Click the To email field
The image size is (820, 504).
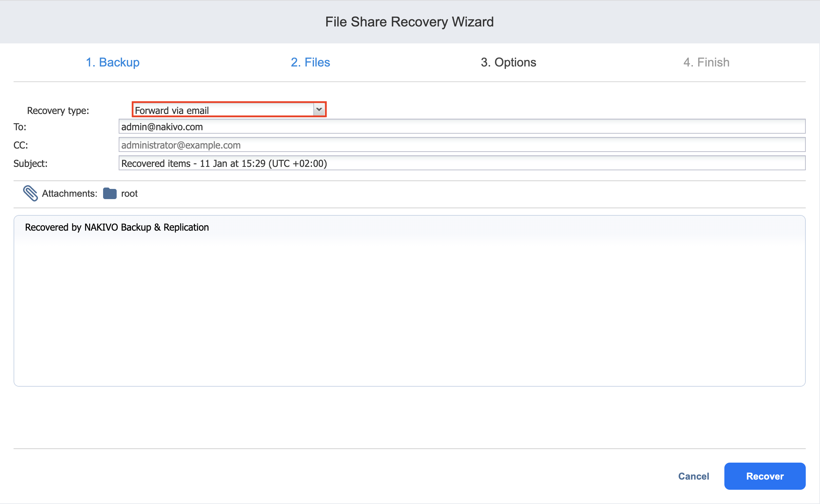pos(462,127)
